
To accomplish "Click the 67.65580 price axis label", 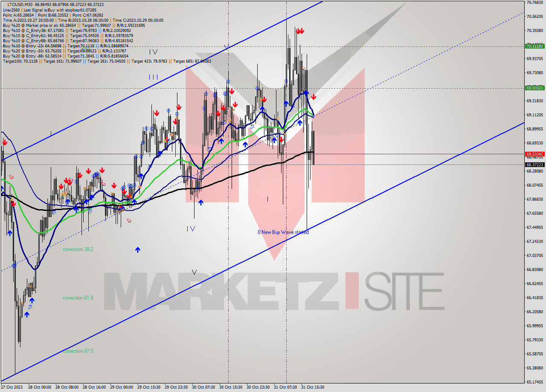I will coord(535,213).
